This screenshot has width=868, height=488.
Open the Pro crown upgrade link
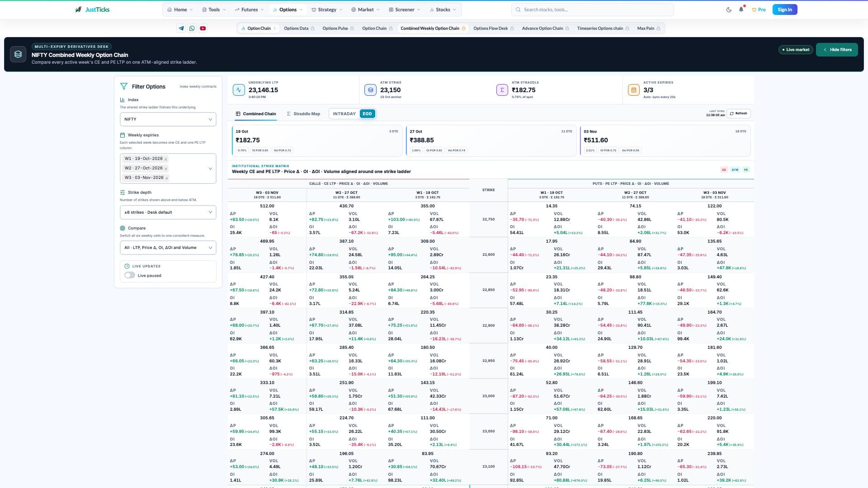759,9
